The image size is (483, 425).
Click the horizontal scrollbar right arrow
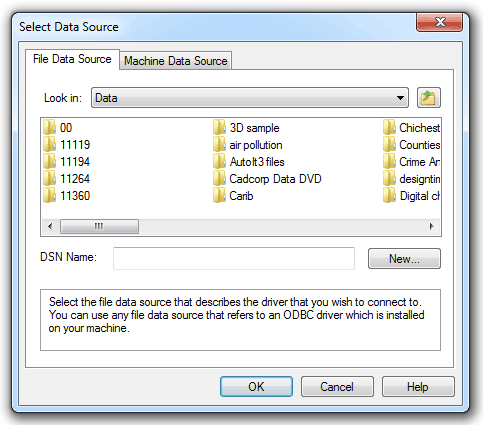[x=432, y=227]
